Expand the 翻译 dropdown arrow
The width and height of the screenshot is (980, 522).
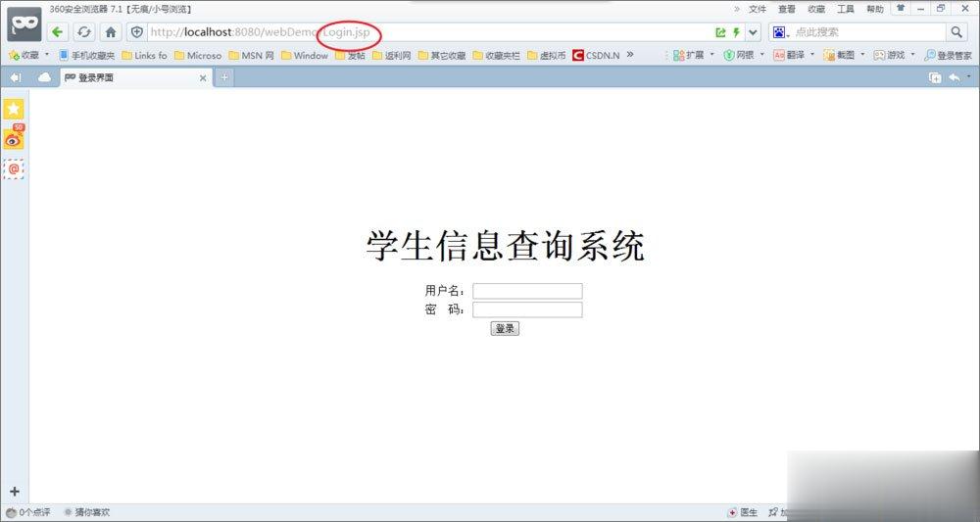[x=812, y=55]
